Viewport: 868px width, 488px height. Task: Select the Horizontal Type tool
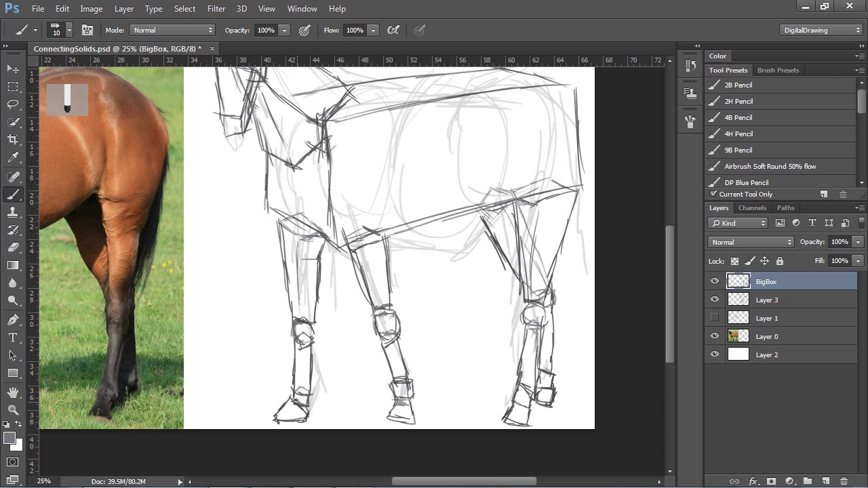pos(13,338)
